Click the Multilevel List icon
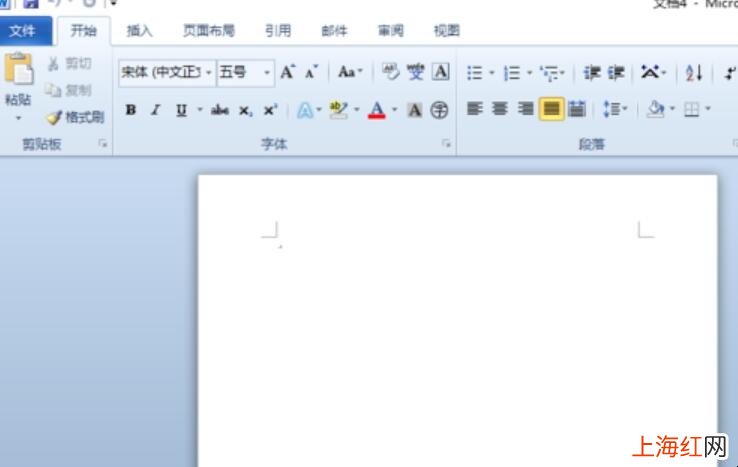738x467 pixels. coord(549,73)
